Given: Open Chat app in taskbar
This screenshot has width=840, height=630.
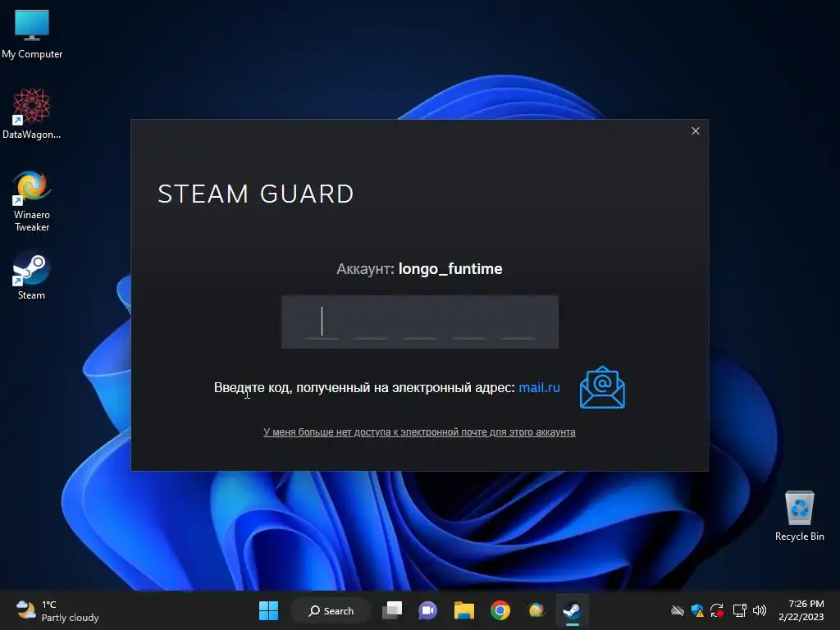Looking at the screenshot, I should [x=428, y=610].
